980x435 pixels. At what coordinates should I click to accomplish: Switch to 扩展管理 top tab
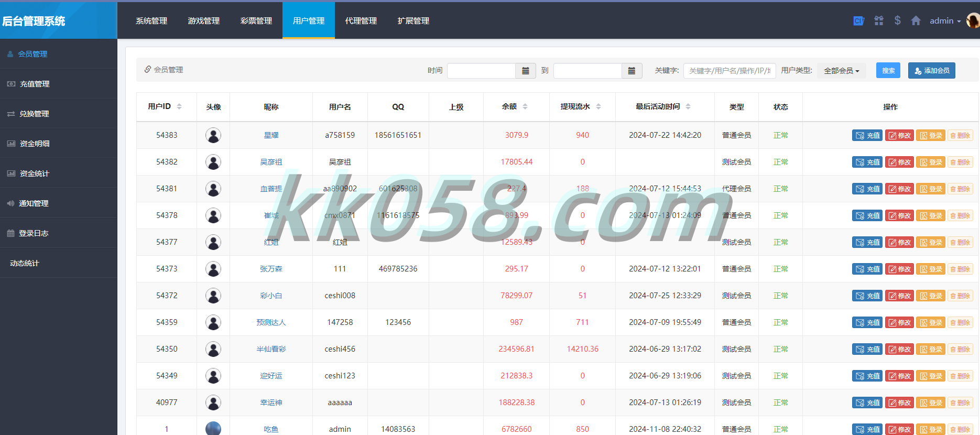coord(413,20)
